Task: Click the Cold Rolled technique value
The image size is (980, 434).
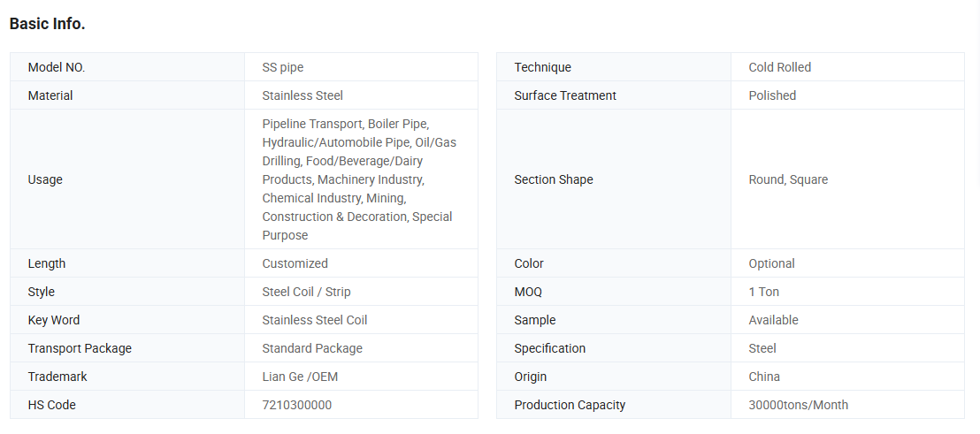Action: click(779, 67)
